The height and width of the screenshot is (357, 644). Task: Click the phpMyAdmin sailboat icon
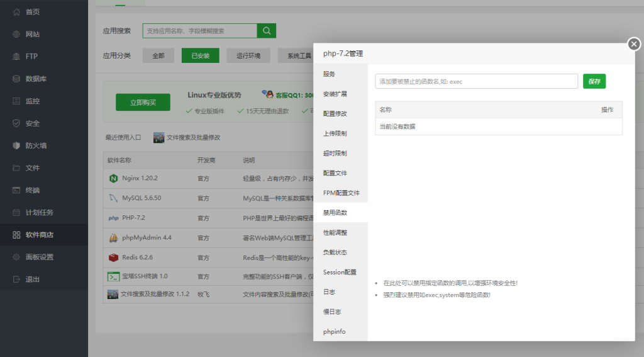[113, 238]
